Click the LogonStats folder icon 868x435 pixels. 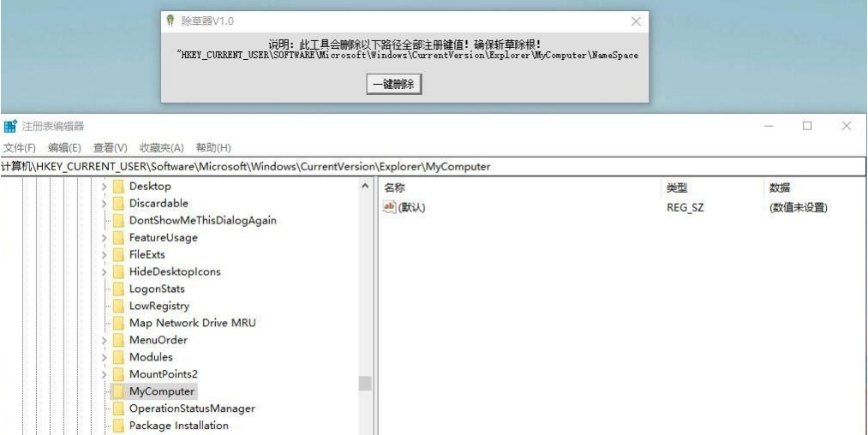click(118, 289)
